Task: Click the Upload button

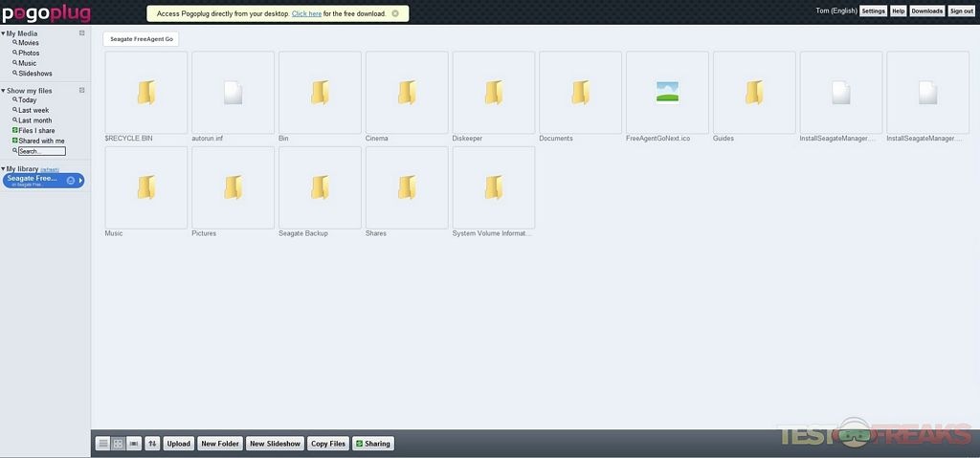Action: pyautogui.click(x=179, y=444)
